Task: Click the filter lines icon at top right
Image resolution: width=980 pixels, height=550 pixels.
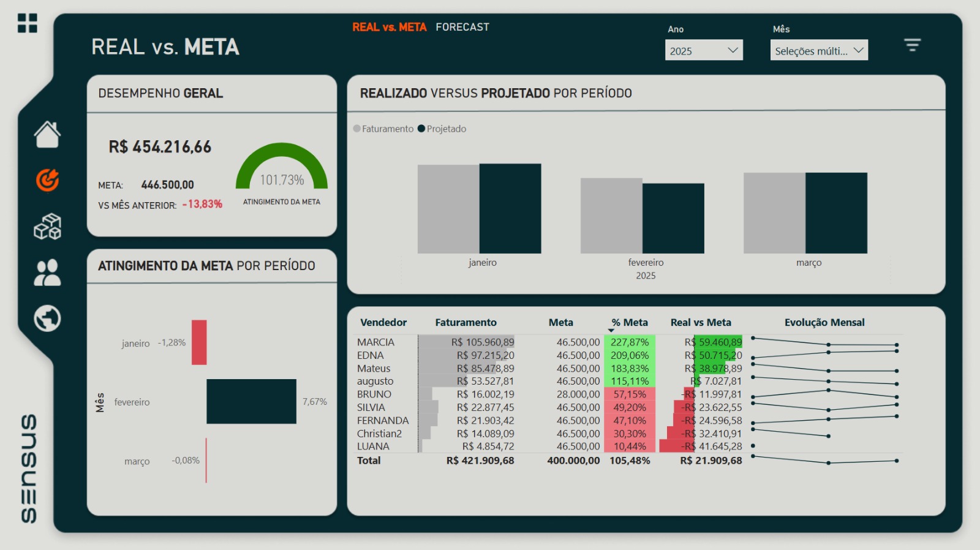Action: [912, 45]
